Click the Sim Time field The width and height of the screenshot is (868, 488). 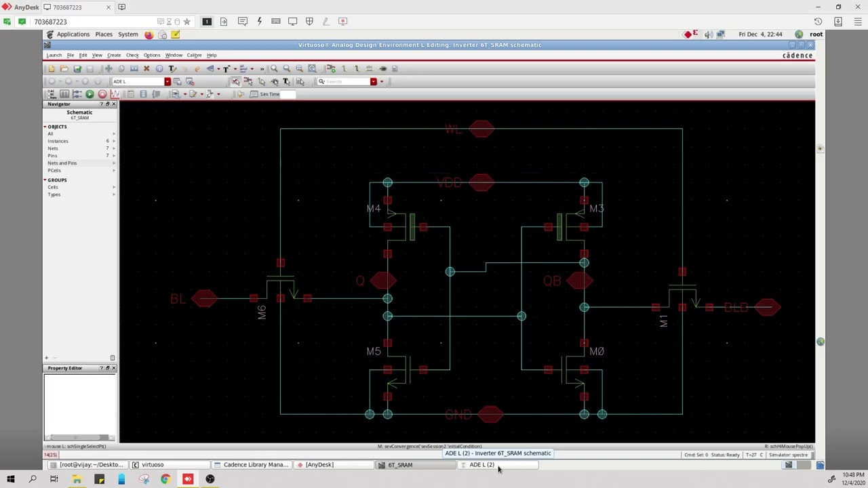click(x=288, y=94)
